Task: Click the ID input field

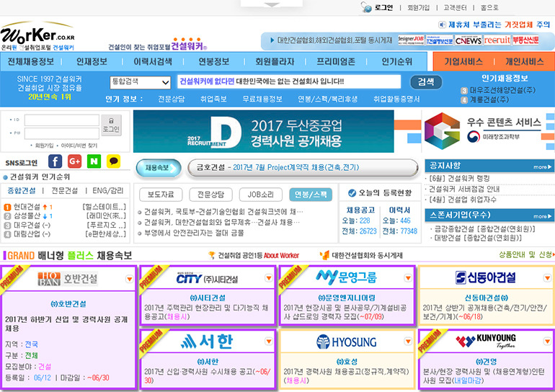Action: tap(61, 120)
